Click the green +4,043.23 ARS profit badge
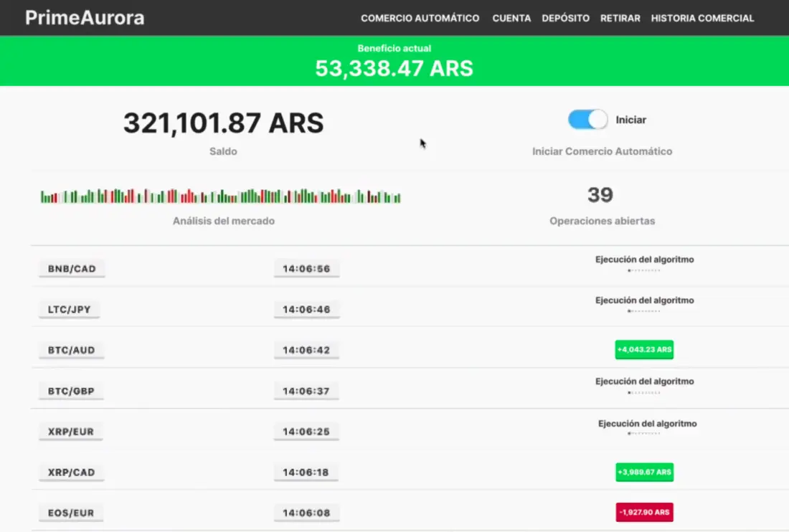789x532 pixels. 644,350
